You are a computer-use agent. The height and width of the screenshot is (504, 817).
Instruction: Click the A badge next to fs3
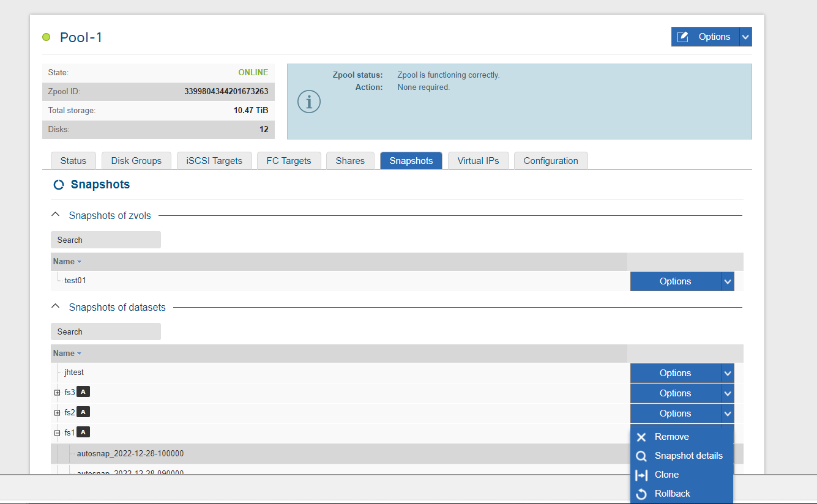pos(84,392)
